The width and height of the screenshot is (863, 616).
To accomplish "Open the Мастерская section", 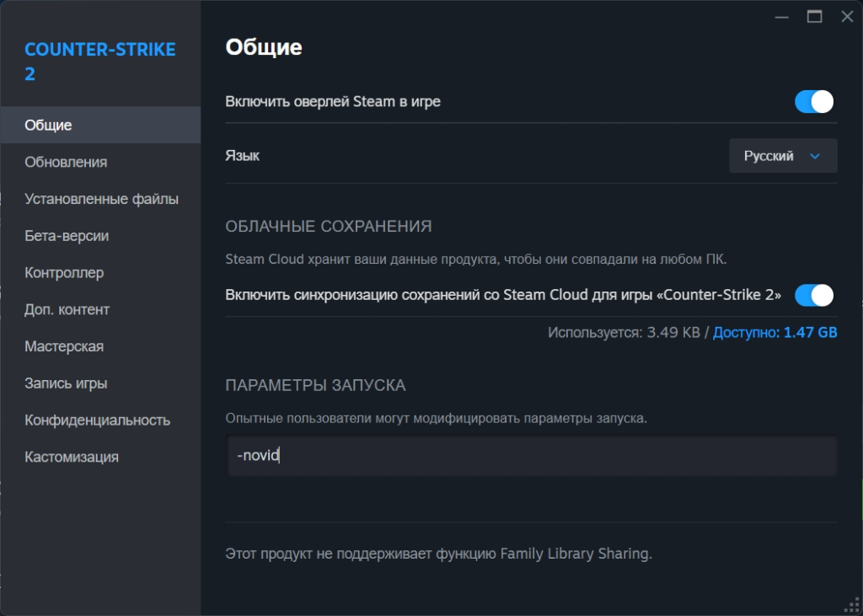I will point(64,346).
